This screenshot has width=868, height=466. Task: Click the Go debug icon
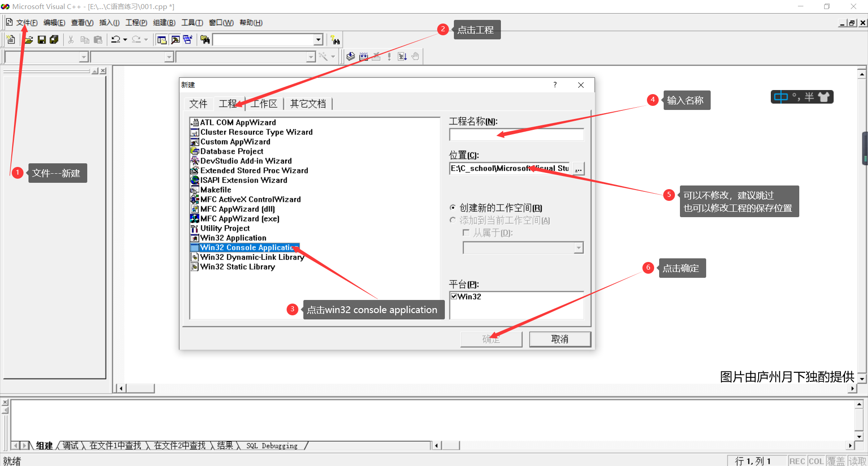[402, 57]
